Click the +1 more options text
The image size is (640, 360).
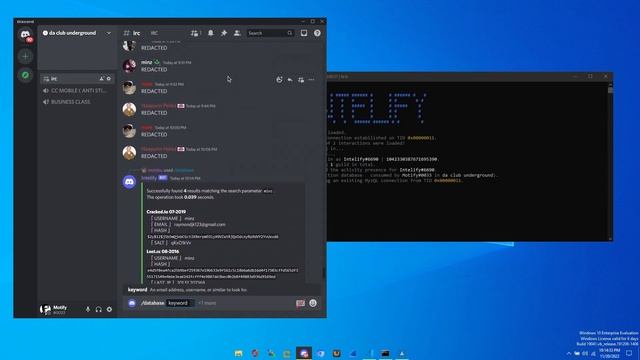click(x=207, y=303)
